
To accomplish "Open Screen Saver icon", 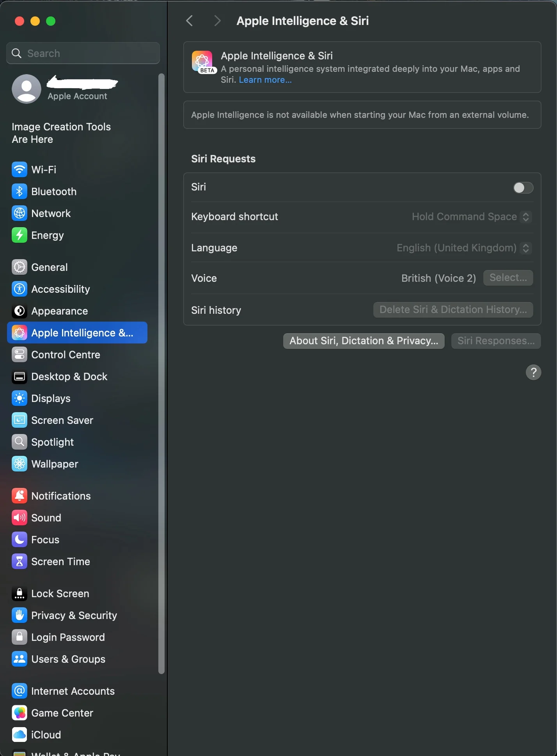I will pyautogui.click(x=20, y=420).
